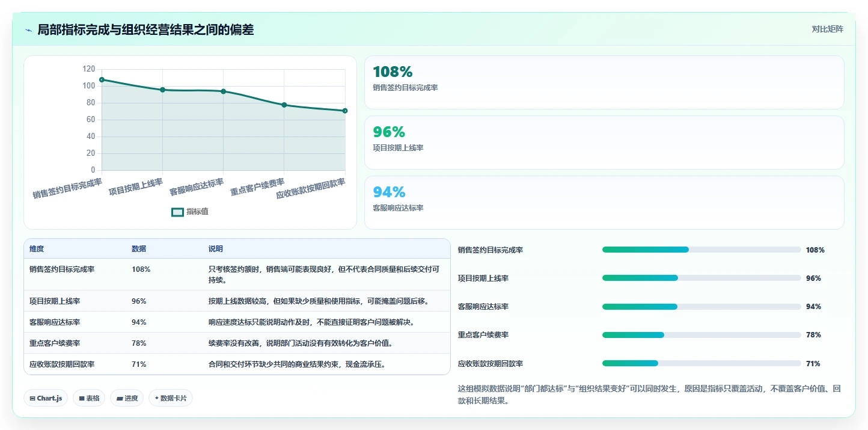
Task: Click the 78% value in the table
Action: 139,343
